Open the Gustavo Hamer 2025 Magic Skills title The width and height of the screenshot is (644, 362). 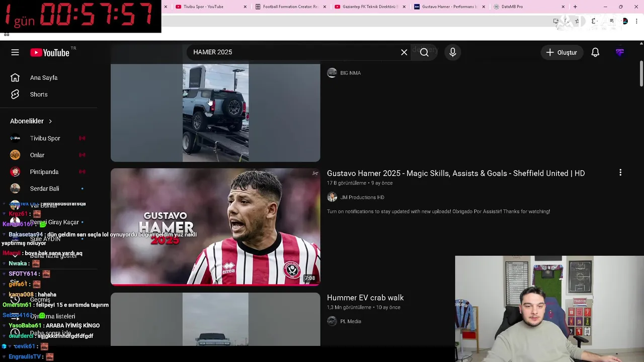pyautogui.click(x=456, y=173)
